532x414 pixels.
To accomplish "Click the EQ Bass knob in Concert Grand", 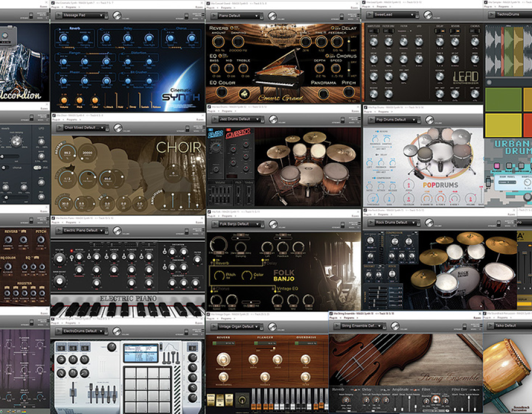I will (x=215, y=68).
